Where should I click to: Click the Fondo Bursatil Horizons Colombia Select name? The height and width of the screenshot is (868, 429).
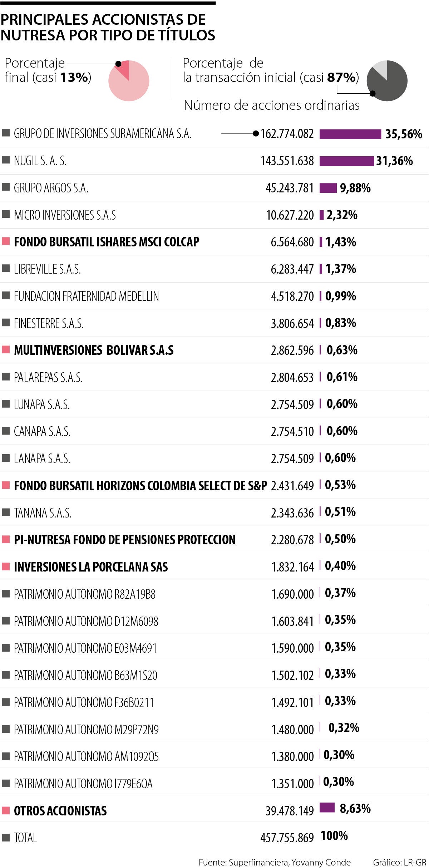[140, 486]
